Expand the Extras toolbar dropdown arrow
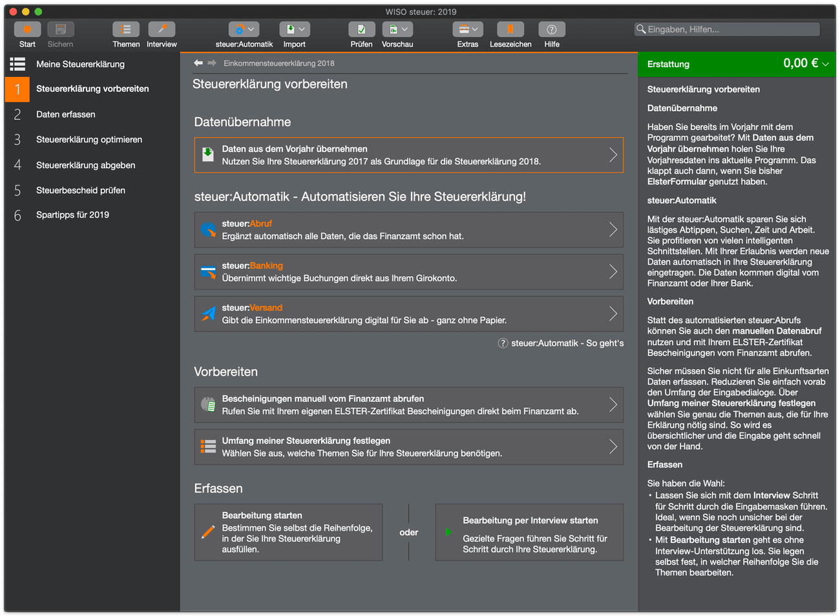840x616 pixels. pyautogui.click(x=475, y=29)
